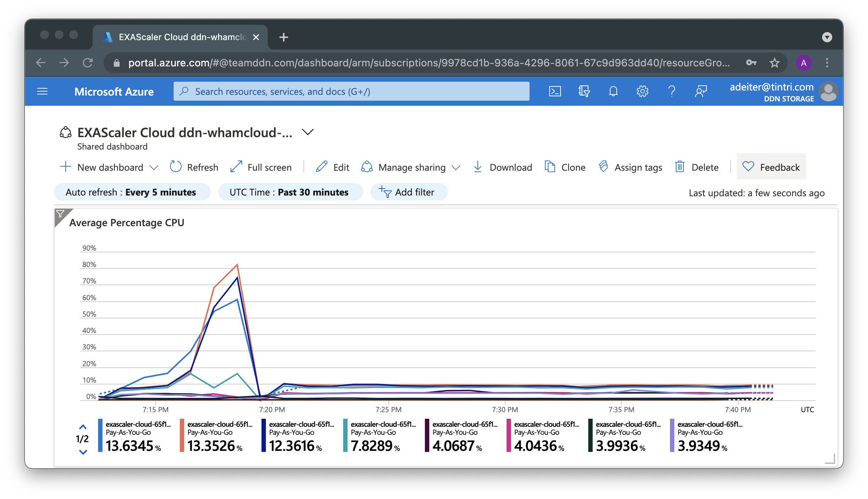
Task: Click the Search resources input field
Action: click(351, 91)
